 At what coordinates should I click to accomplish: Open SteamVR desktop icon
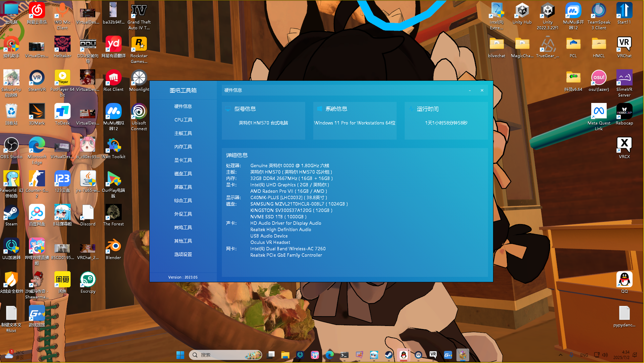37,81
